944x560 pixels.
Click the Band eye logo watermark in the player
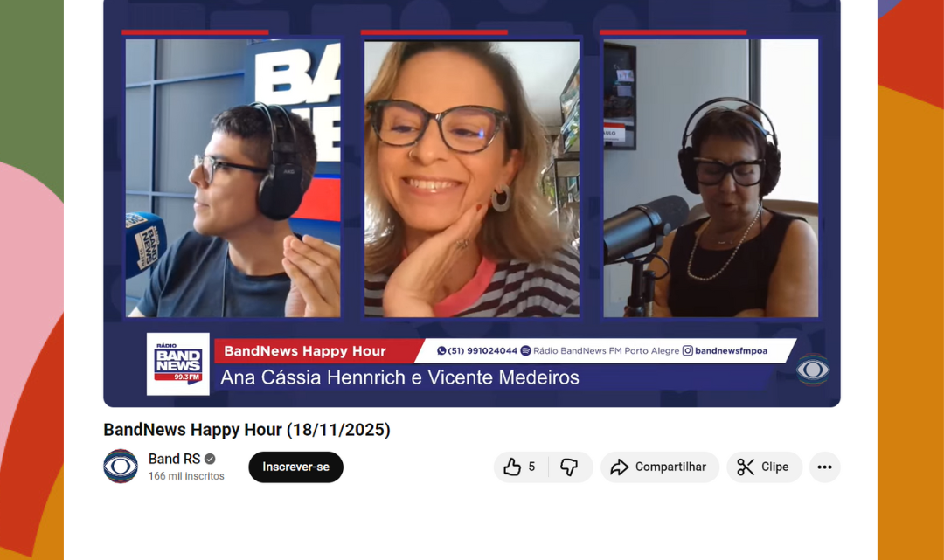812,370
